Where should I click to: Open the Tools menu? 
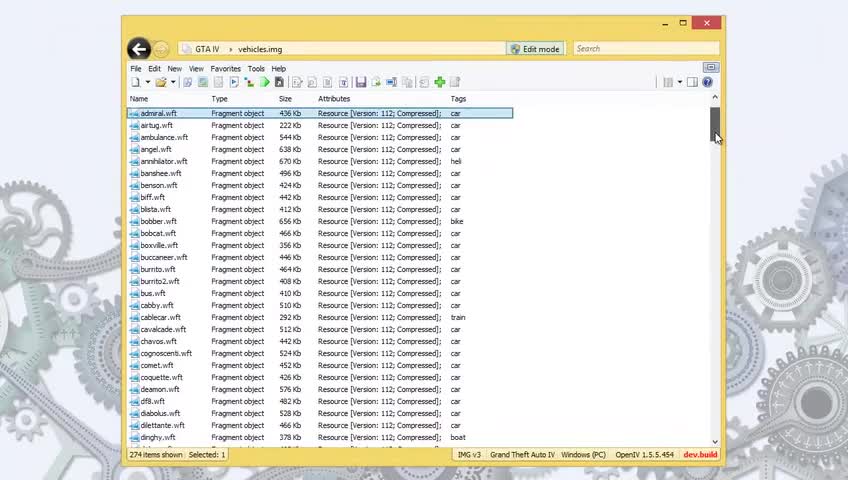click(x=256, y=69)
